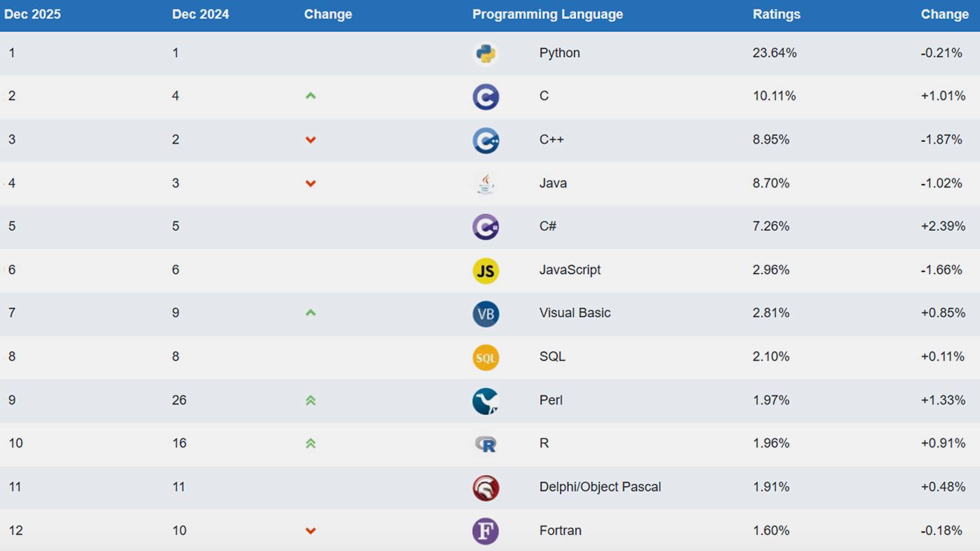Select the C++ language name
980x551 pixels.
click(x=551, y=139)
